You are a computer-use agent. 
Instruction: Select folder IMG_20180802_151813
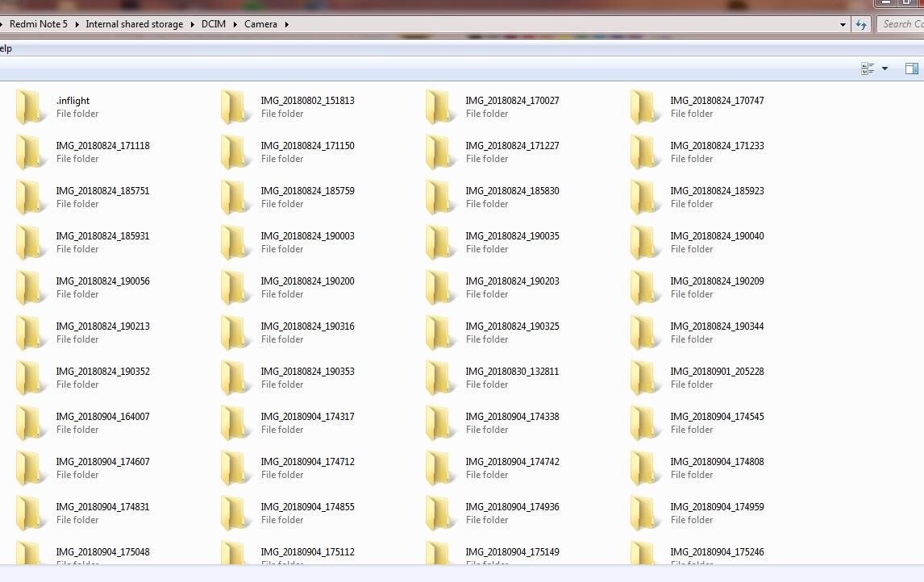307,101
